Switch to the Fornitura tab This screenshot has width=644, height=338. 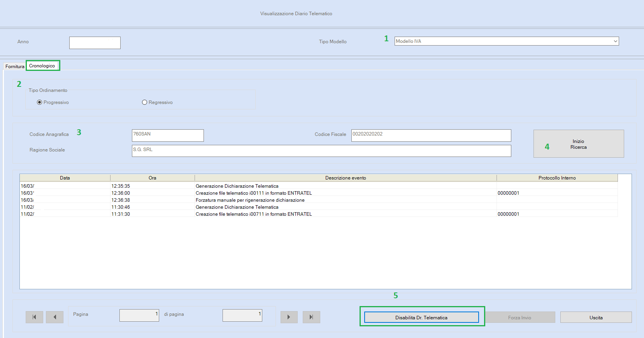(x=15, y=67)
